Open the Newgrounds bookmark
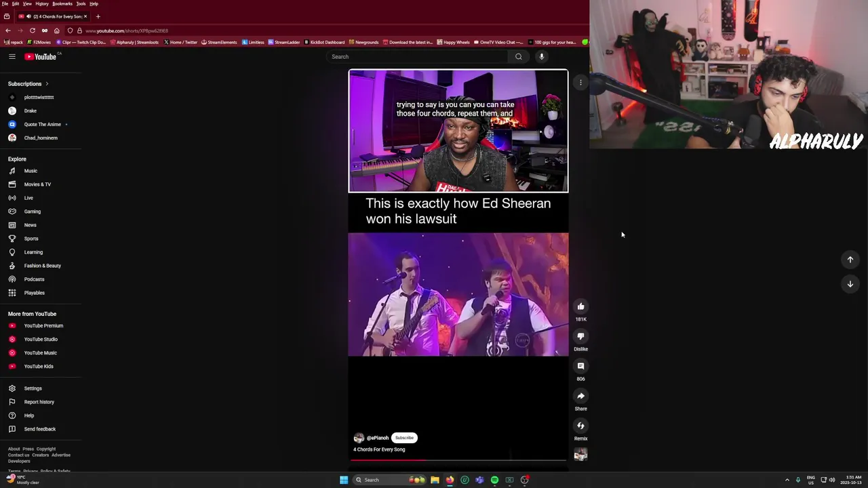 pos(363,42)
